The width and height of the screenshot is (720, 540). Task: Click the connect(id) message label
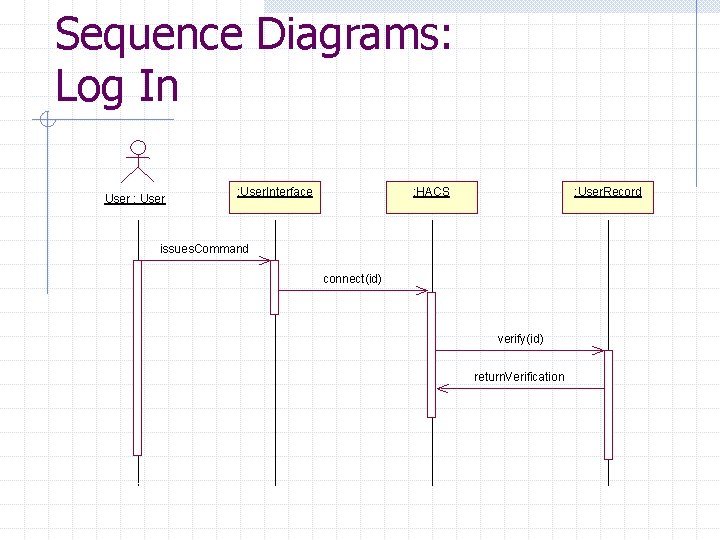[x=352, y=279]
